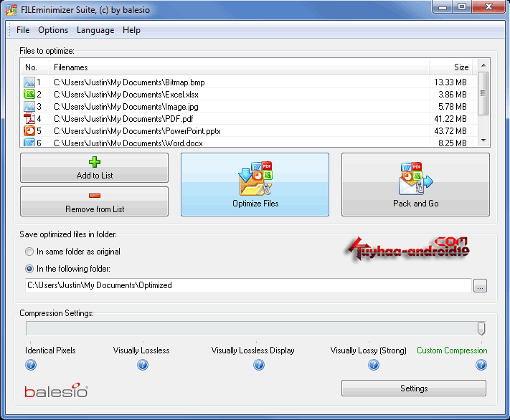510x420 pixels.
Task: Open the Options menu
Action: (53, 30)
